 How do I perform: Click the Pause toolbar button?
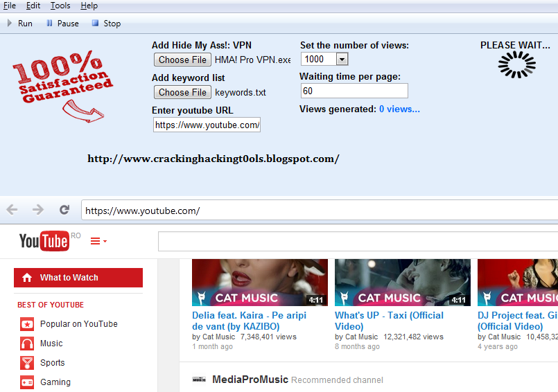62,24
